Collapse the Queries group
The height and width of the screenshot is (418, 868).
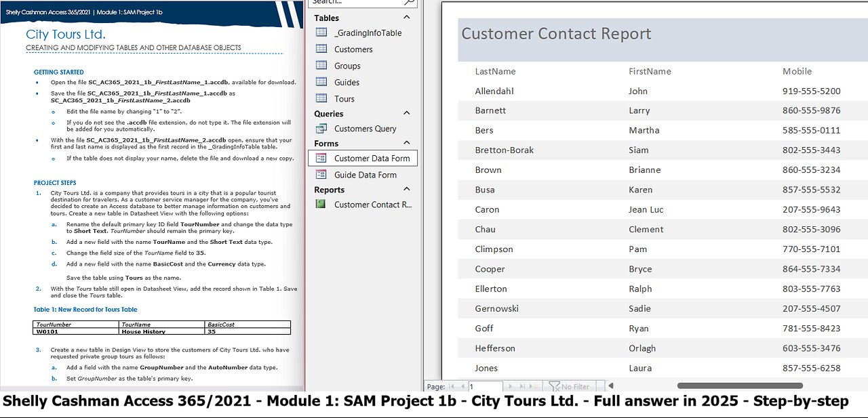tap(407, 114)
